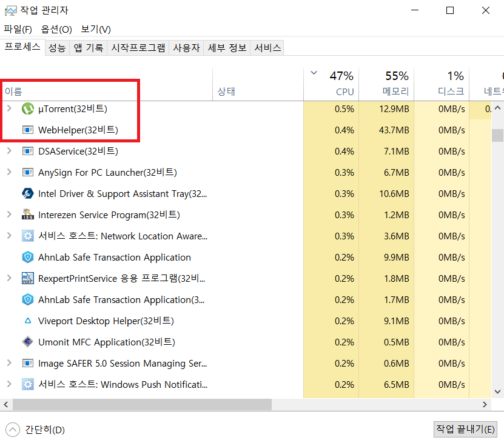Click the WebHelper process icon
Viewport: 504px width, 446px height.
point(28,130)
